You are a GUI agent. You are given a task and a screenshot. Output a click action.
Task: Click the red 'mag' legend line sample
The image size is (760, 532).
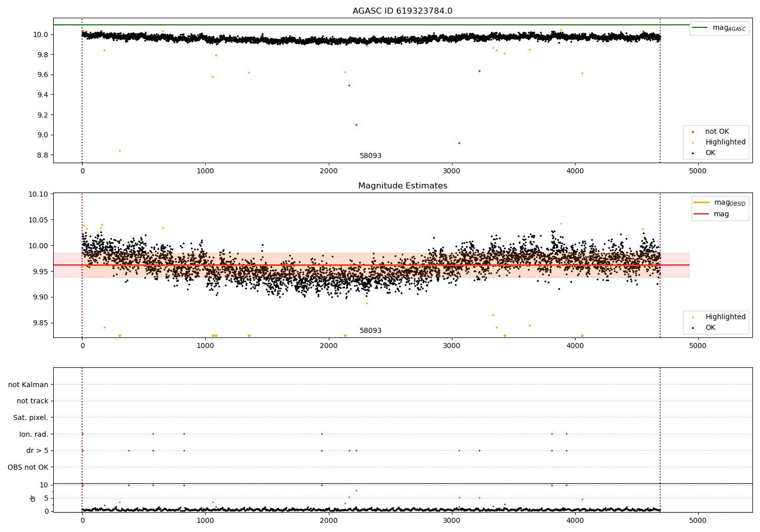click(x=702, y=214)
